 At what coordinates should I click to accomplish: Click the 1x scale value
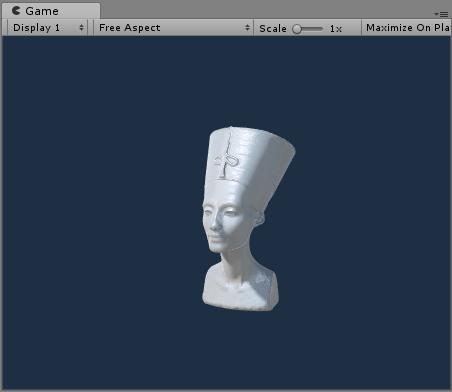[336, 29]
